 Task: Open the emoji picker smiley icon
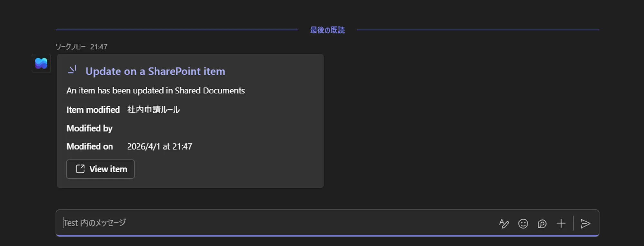[523, 223]
